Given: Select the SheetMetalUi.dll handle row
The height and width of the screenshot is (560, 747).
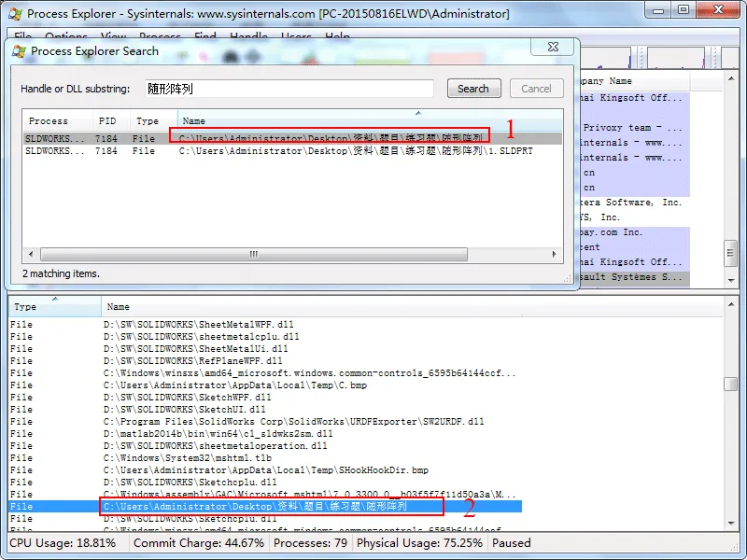Looking at the screenshot, I should pos(265,348).
